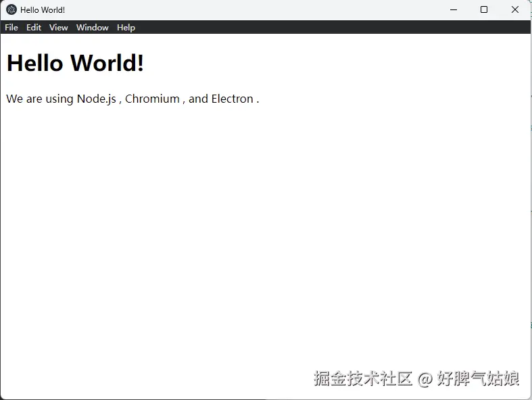Viewport: 532px width, 400px height.
Task: Click the Hello World! heading
Action: pyautogui.click(x=75, y=63)
